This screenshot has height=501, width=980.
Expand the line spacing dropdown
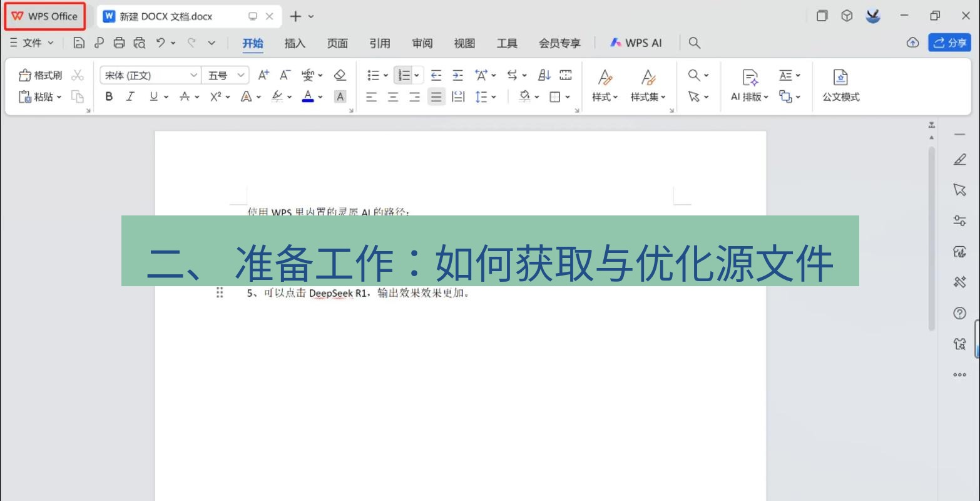point(494,97)
